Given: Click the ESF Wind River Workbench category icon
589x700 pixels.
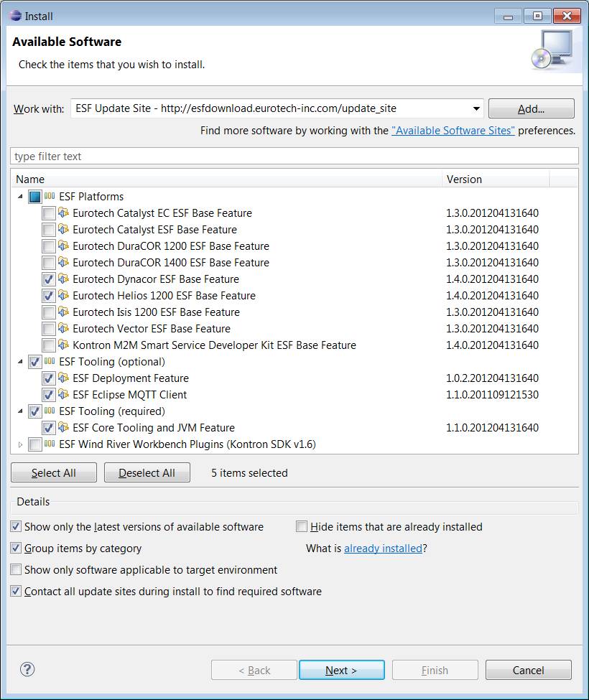Looking at the screenshot, I should click(x=50, y=444).
